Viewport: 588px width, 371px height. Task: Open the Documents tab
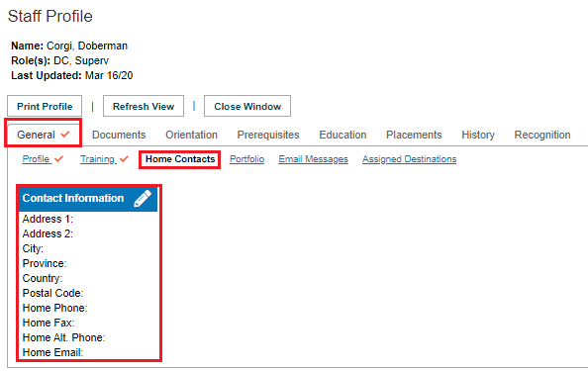(119, 135)
